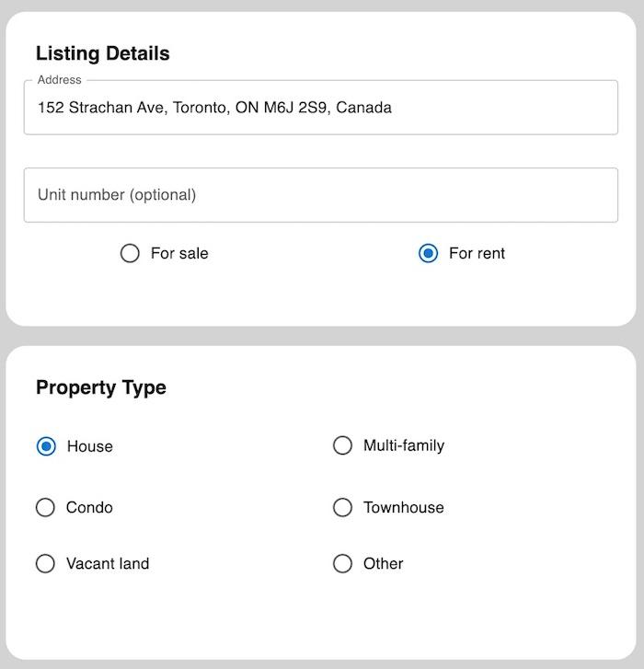Screen dimensions: 644x669
Task: Click the "House" text label
Action: tap(90, 446)
